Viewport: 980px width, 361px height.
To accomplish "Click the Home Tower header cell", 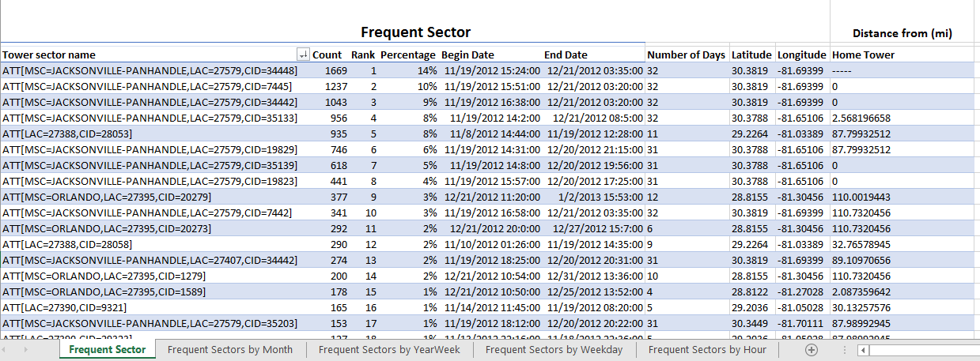I will coord(863,55).
